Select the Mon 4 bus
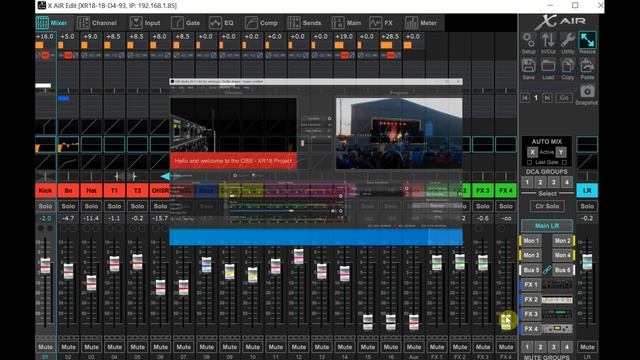Viewport: 640px width, 360px height. pyautogui.click(x=563, y=255)
